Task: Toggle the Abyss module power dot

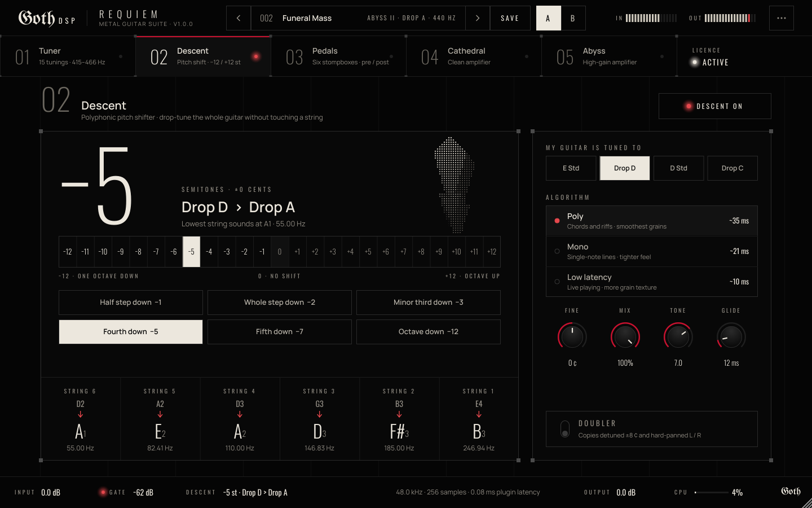Action: click(662, 56)
